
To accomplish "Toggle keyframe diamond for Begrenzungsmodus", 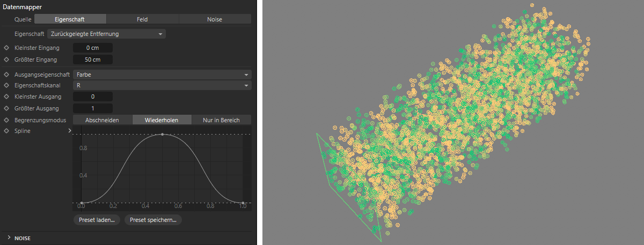I will pyautogui.click(x=6, y=120).
